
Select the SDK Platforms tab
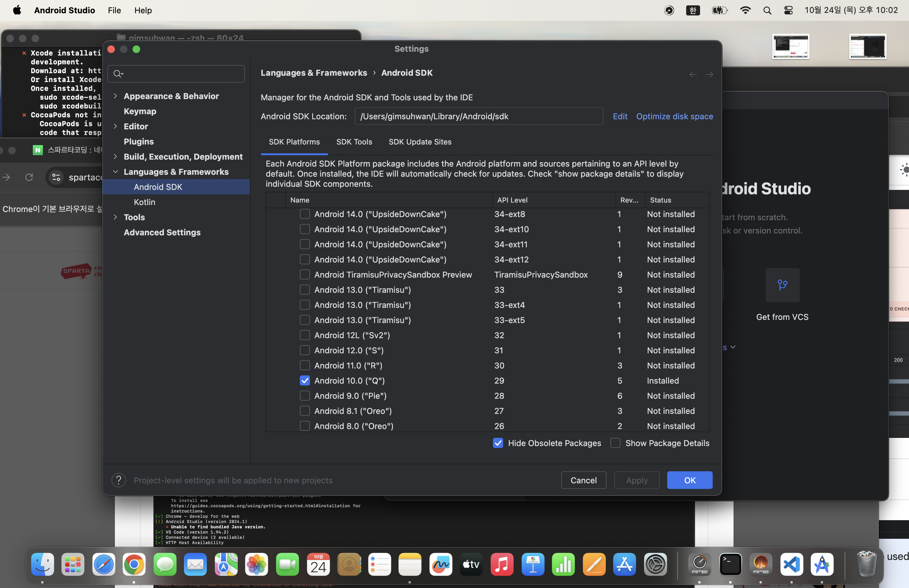(294, 142)
